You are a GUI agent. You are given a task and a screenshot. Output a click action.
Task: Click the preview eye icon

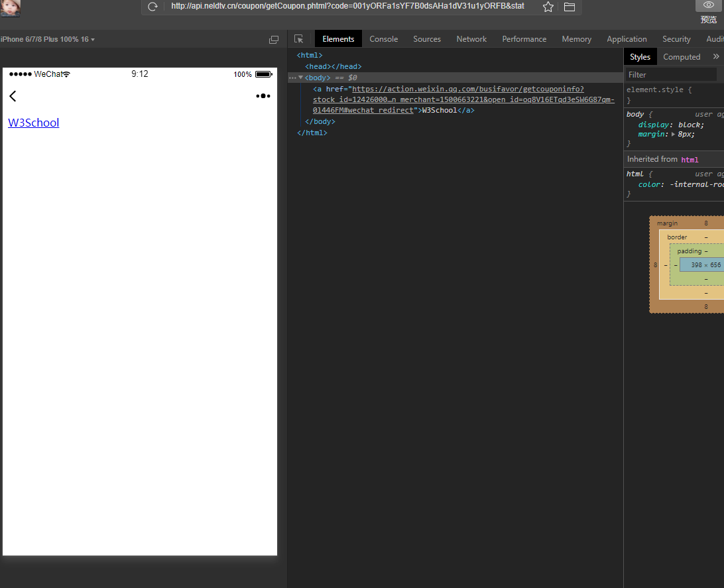click(x=709, y=5)
